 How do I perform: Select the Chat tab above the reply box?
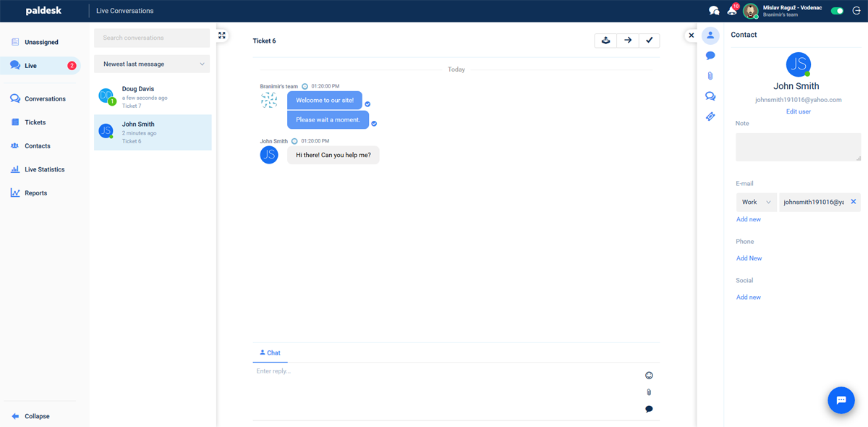point(270,353)
